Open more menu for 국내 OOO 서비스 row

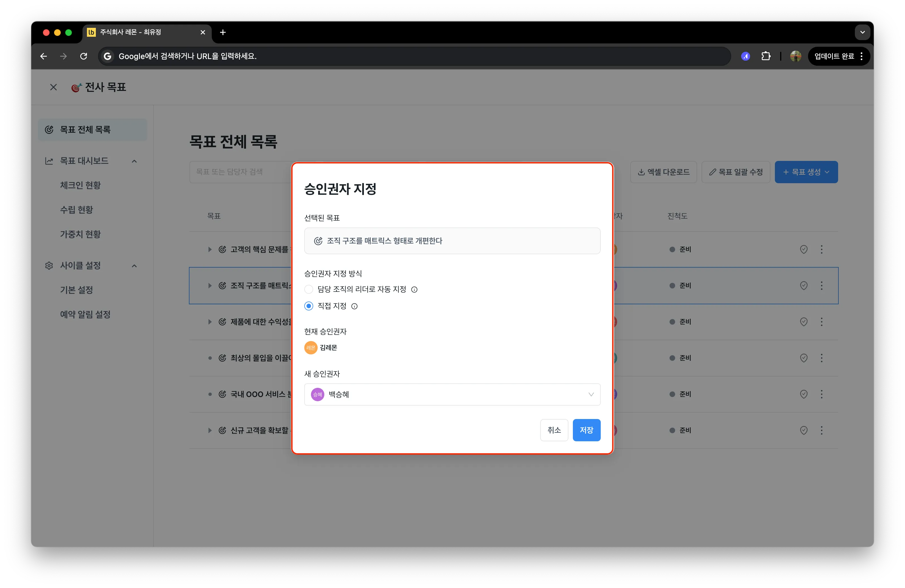(x=821, y=394)
